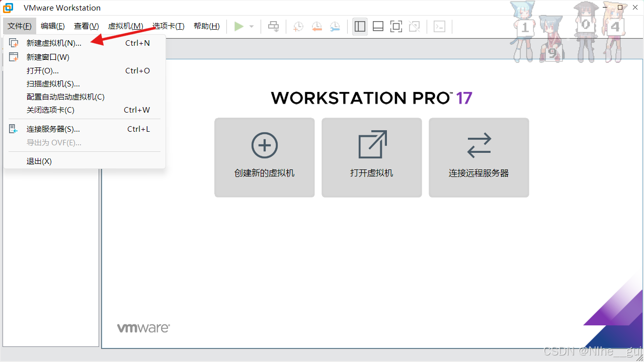
Task: Click the vmware logo at bottom left
Action: (x=143, y=328)
